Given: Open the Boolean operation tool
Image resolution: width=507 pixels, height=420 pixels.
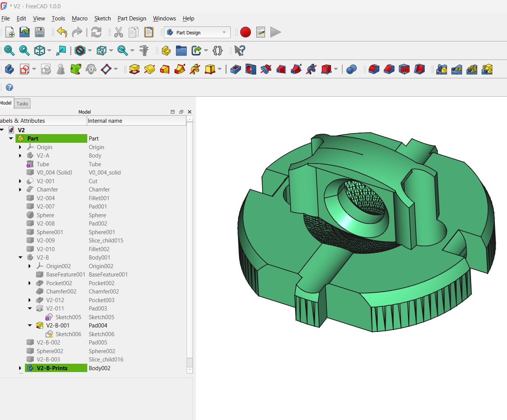Looking at the screenshot, I should pos(351,69).
